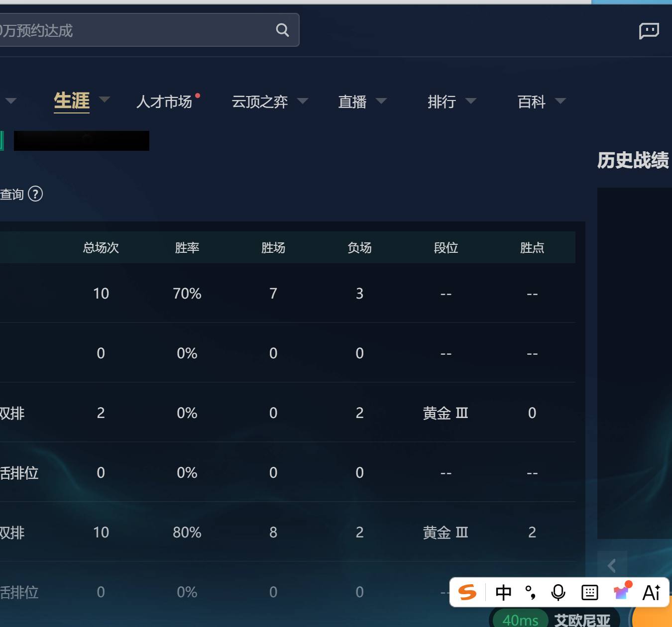Toggle Chinese/English input mode via 中 icon
Image resolution: width=672 pixels, height=627 pixels.
click(x=503, y=592)
